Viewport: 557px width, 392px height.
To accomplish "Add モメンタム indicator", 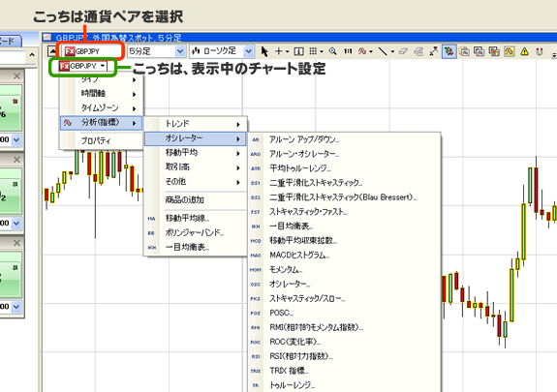I will (345, 270).
